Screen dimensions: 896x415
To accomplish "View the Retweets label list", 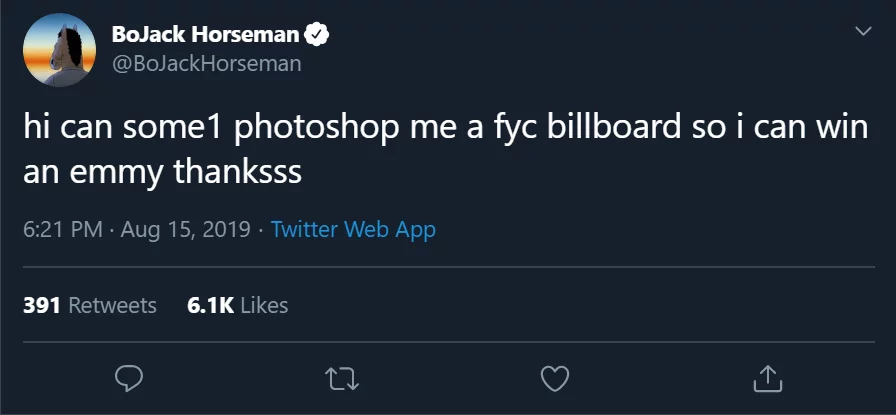I will point(111,305).
